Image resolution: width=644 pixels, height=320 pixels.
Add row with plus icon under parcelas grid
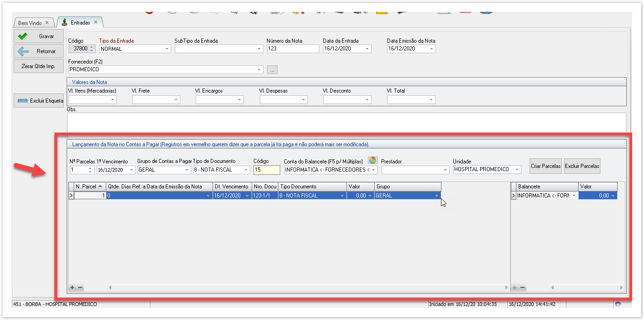point(72,287)
